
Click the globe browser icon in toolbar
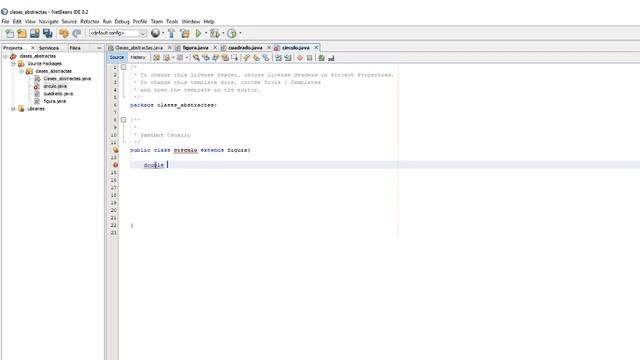tap(155, 33)
